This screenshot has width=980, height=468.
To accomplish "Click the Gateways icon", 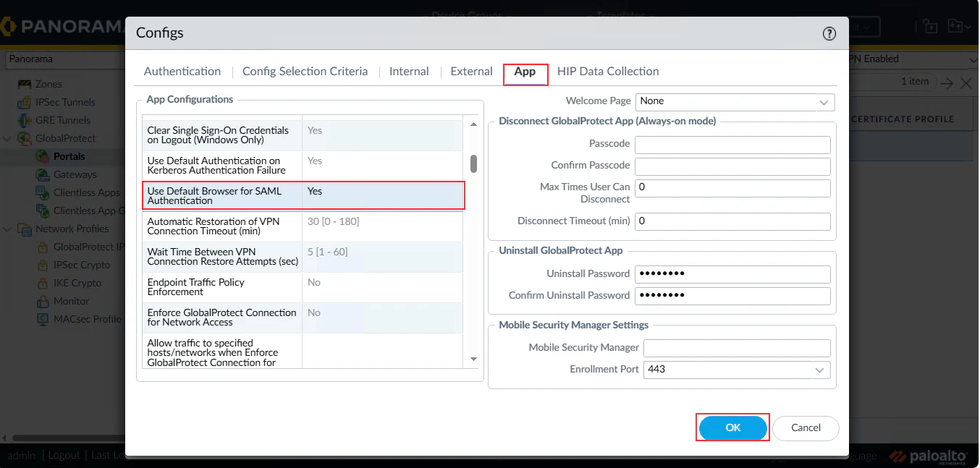I will (42, 174).
